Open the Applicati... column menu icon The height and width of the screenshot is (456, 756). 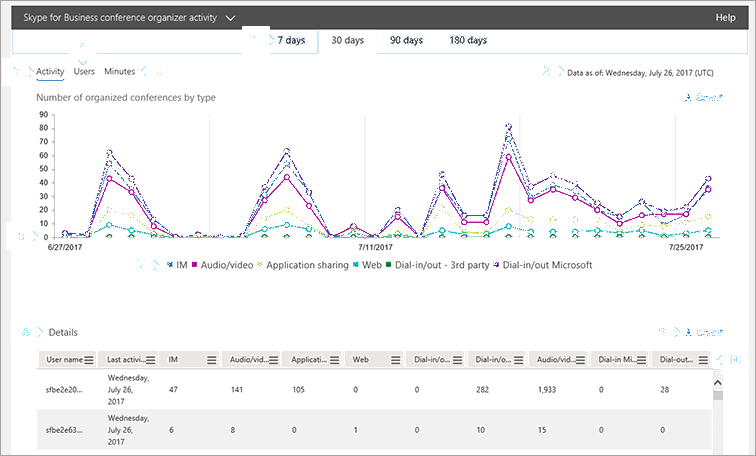[x=335, y=360]
